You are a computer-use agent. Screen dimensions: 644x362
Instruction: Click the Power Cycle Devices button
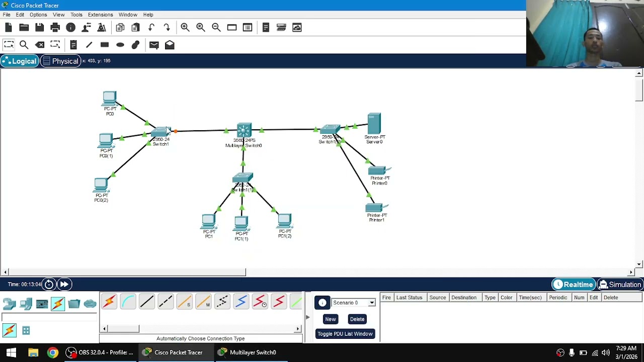pos(49,285)
